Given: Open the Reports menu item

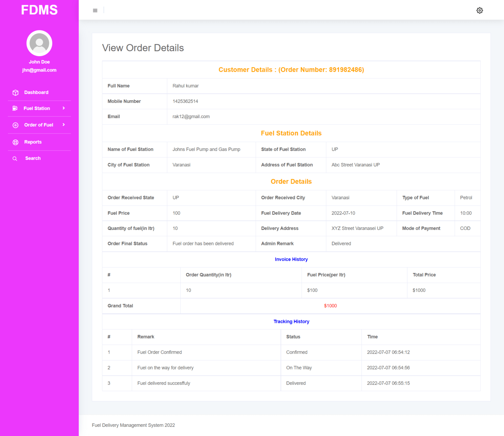Looking at the screenshot, I should click(x=32, y=142).
